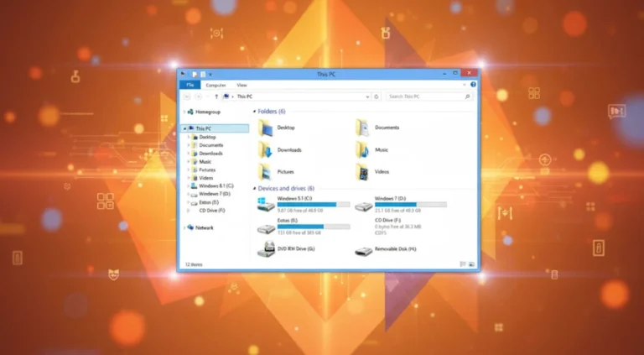
Task: Click the Homegroup icon in navigation pane
Action: pyautogui.click(x=190, y=112)
